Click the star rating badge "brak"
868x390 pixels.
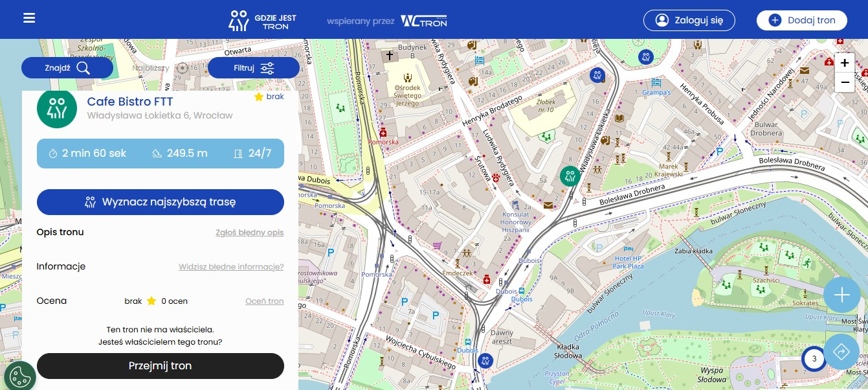tap(269, 97)
